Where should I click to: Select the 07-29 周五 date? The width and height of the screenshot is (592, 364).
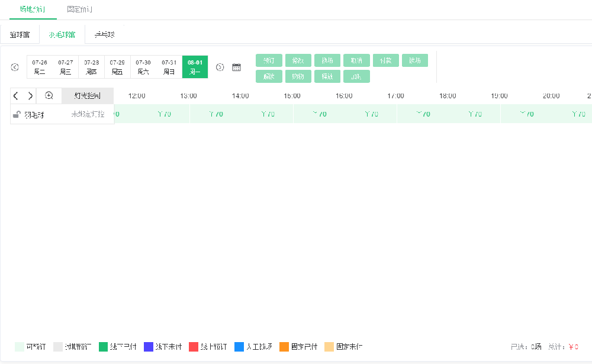coord(117,67)
